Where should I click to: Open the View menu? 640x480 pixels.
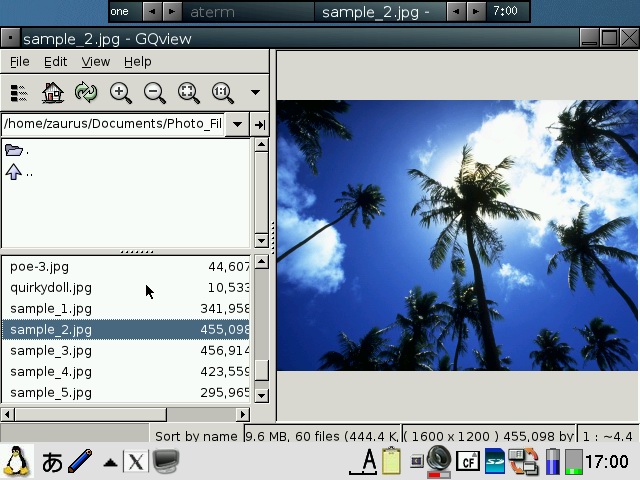95,62
